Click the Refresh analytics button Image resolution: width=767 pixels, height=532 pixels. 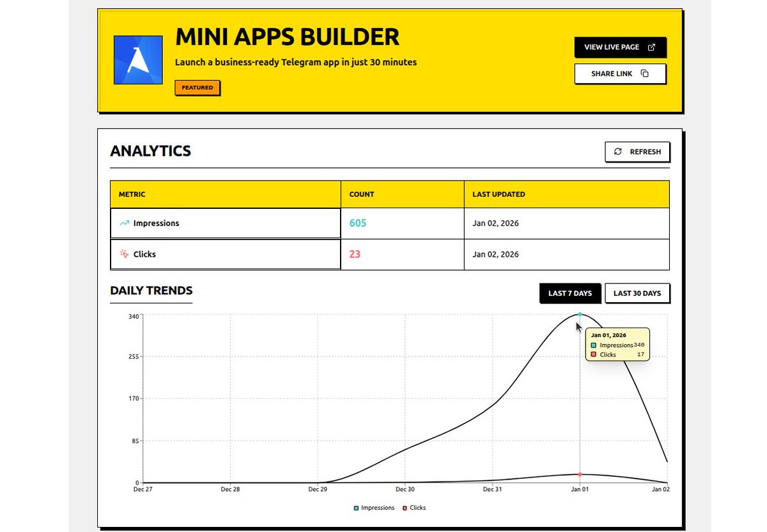pyautogui.click(x=637, y=151)
